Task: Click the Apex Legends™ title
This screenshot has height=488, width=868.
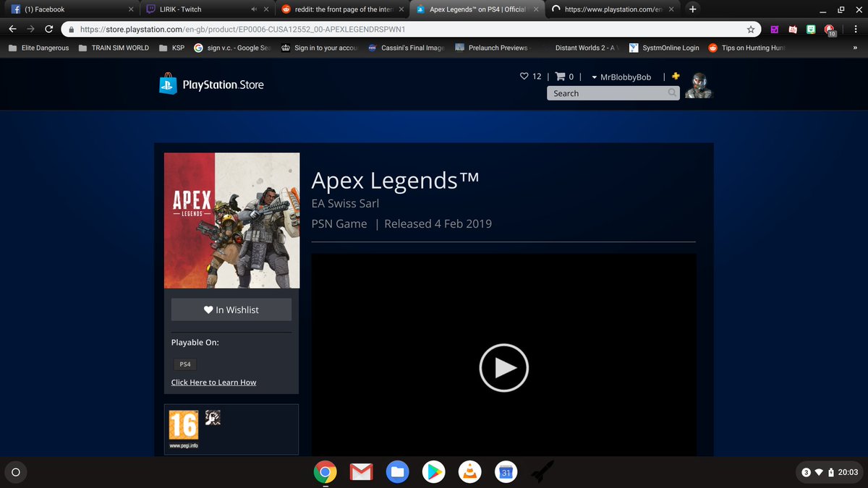Action: 396,180
